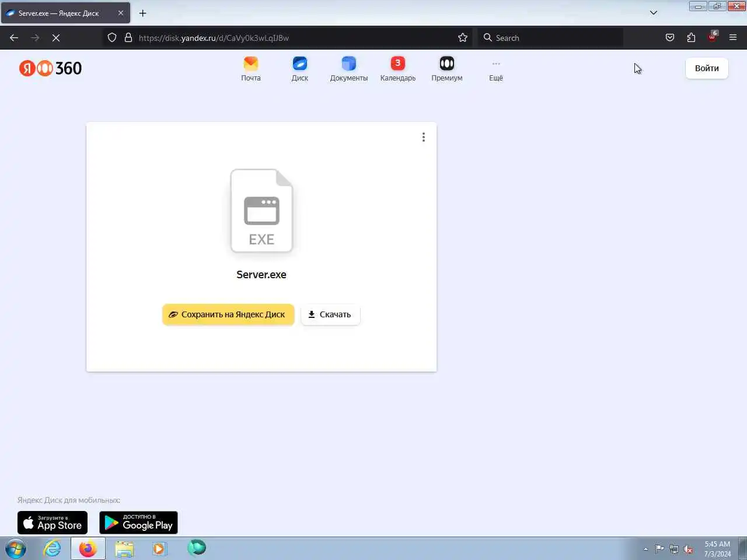Screen dimensions: 747x560
Task: Click Сохранить на Яндекс Диск button
Action: [x=228, y=314]
